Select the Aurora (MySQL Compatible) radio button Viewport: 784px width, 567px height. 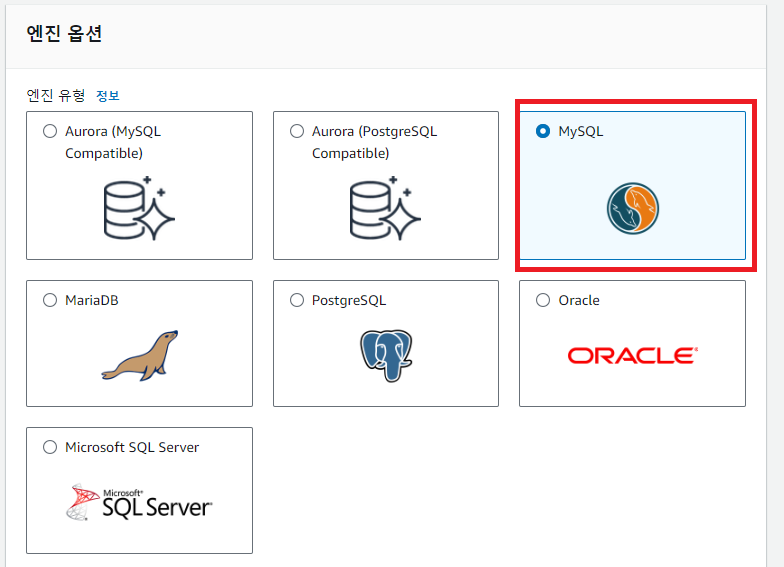[x=50, y=131]
